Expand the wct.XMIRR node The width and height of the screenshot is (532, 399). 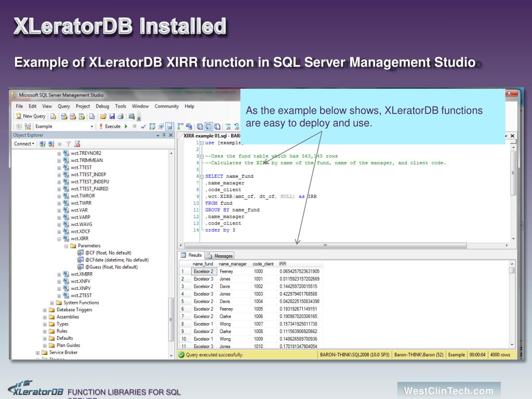pyautogui.click(x=59, y=274)
